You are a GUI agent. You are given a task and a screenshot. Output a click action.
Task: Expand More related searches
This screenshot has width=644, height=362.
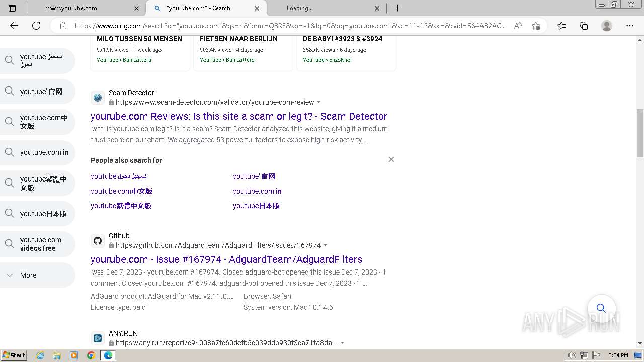pos(37,275)
